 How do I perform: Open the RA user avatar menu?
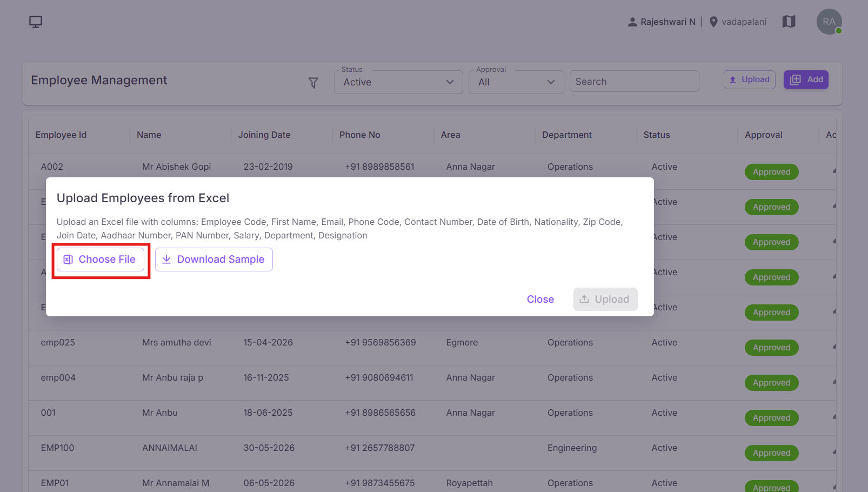click(x=829, y=22)
